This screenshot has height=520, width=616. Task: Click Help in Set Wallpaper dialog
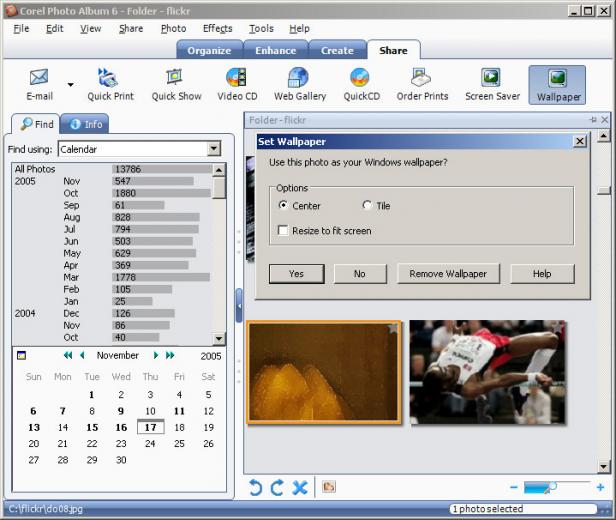tap(542, 274)
